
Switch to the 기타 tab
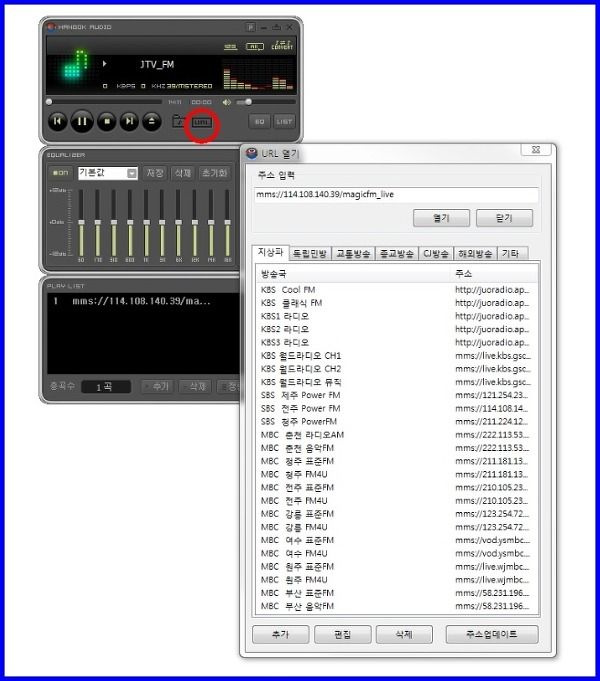click(x=511, y=254)
